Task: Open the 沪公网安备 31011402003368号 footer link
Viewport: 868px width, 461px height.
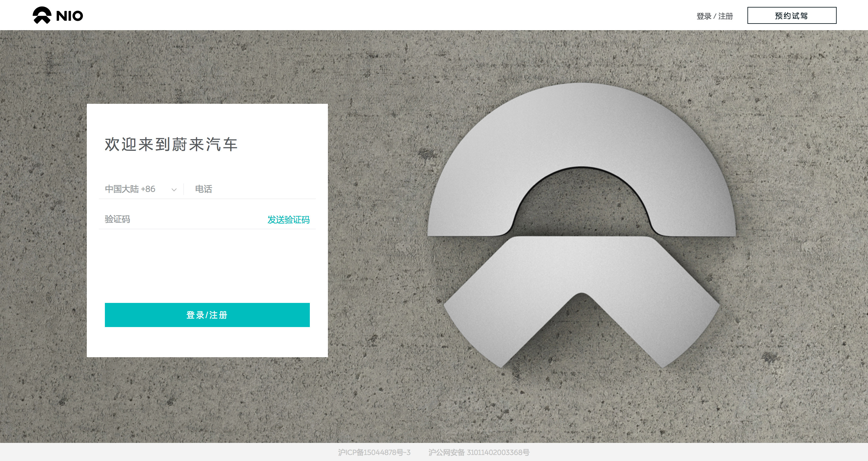Action: (479, 452)
